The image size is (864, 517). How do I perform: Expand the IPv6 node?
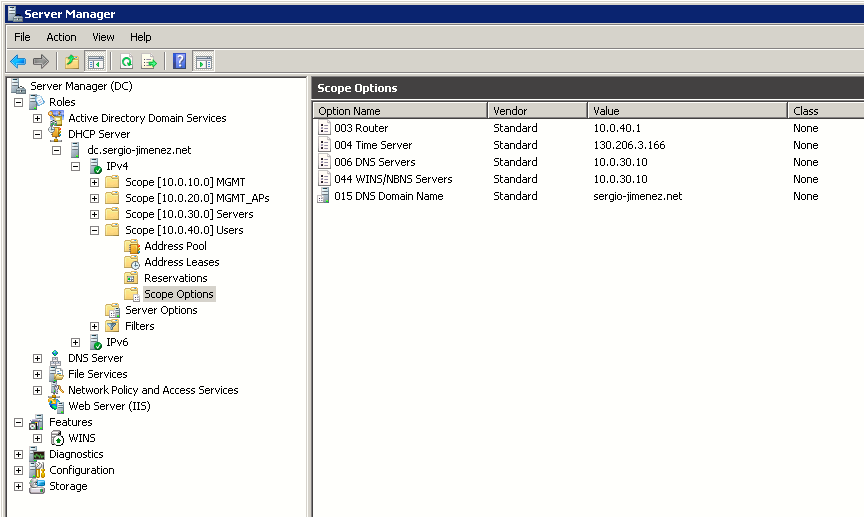(x=75, y=342)
